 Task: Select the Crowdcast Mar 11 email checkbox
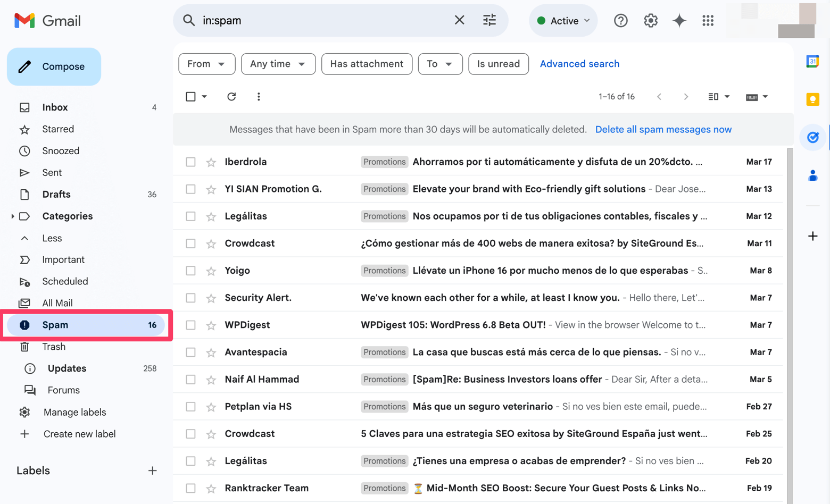pyautogui.click(x=190, y=243)
